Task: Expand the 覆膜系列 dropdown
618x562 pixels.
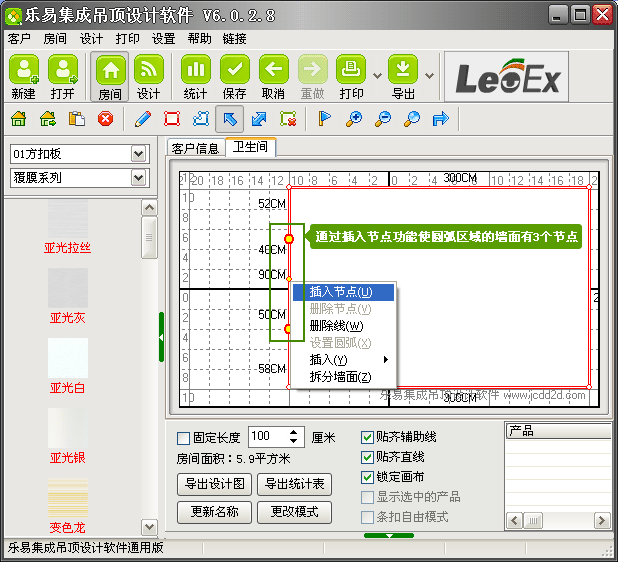Action: point(138,178)
